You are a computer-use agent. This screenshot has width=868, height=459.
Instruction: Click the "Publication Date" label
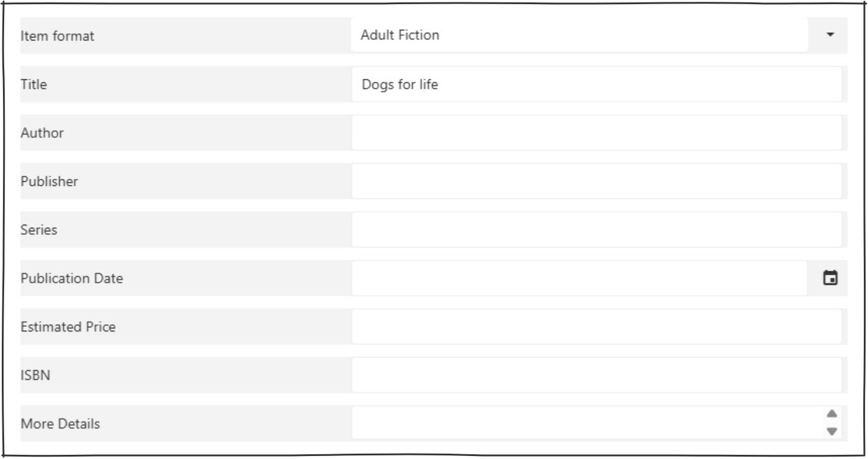(72, 278)
